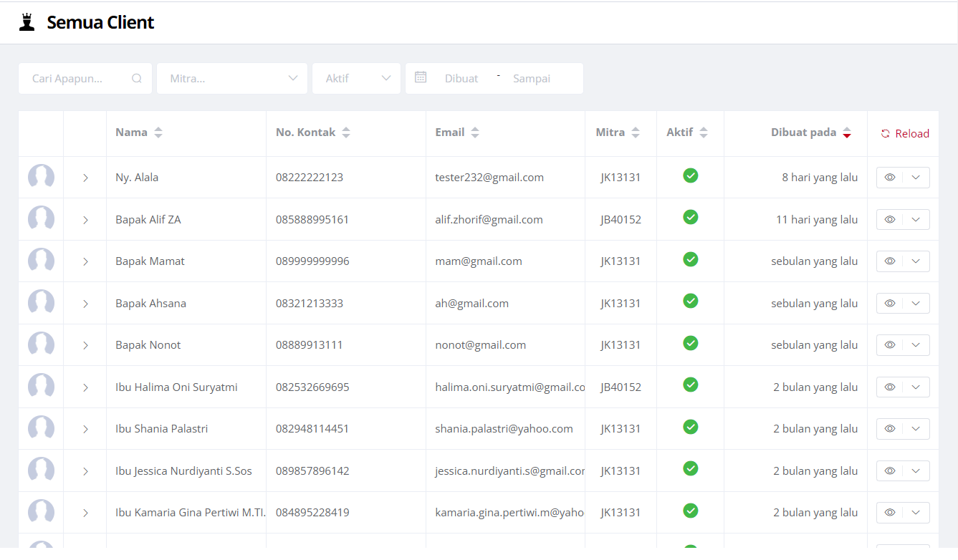Open the Aktif status filter dropdown
This screenshot has width=958, height=560.
pyautogui.click(x=356, y=79)
